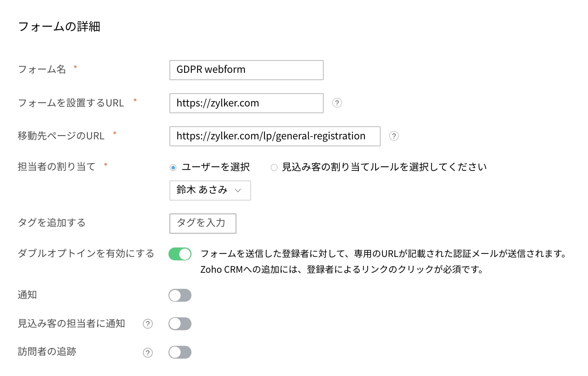Click the GDPR webform name field

pos(246,70)
